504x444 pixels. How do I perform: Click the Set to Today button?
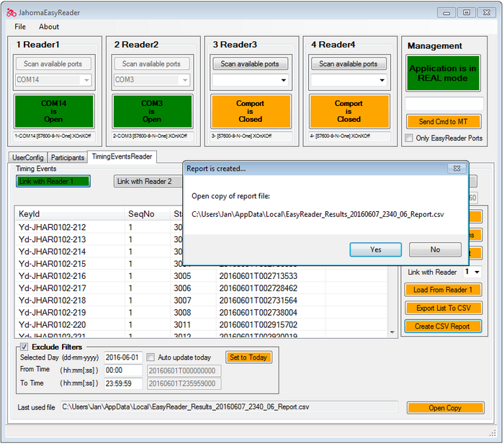pyautogui.click(x=248, y=358)
